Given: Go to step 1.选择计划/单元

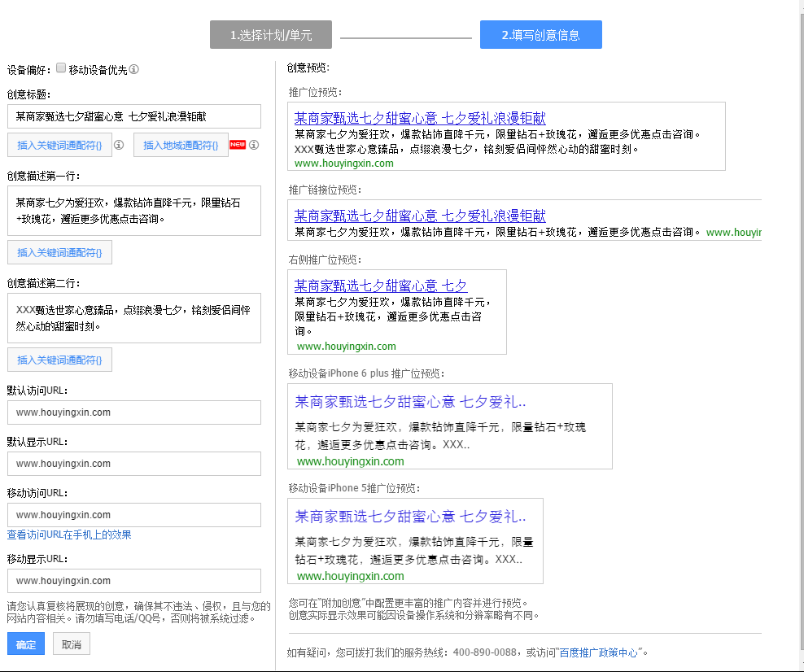Looking at the screenshot, I should point(270,35).
